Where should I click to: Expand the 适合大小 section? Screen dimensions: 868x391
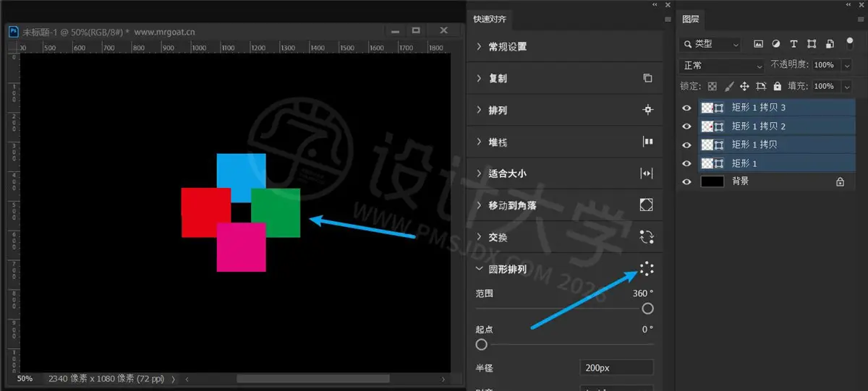coord(479,173)
